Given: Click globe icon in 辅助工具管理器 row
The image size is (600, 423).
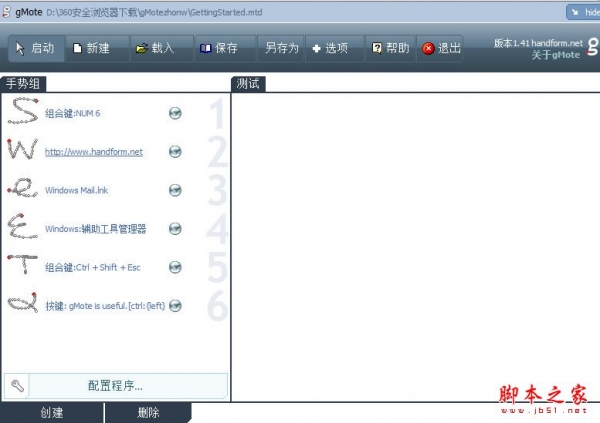Looking at the screenshot, I should pos(175,229).
